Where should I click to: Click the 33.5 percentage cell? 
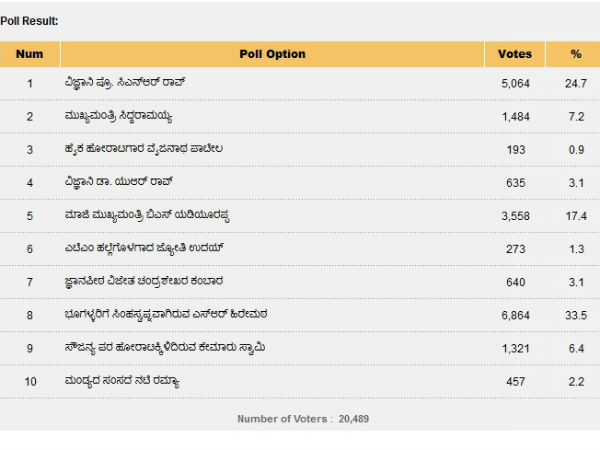tap(575, 315)
